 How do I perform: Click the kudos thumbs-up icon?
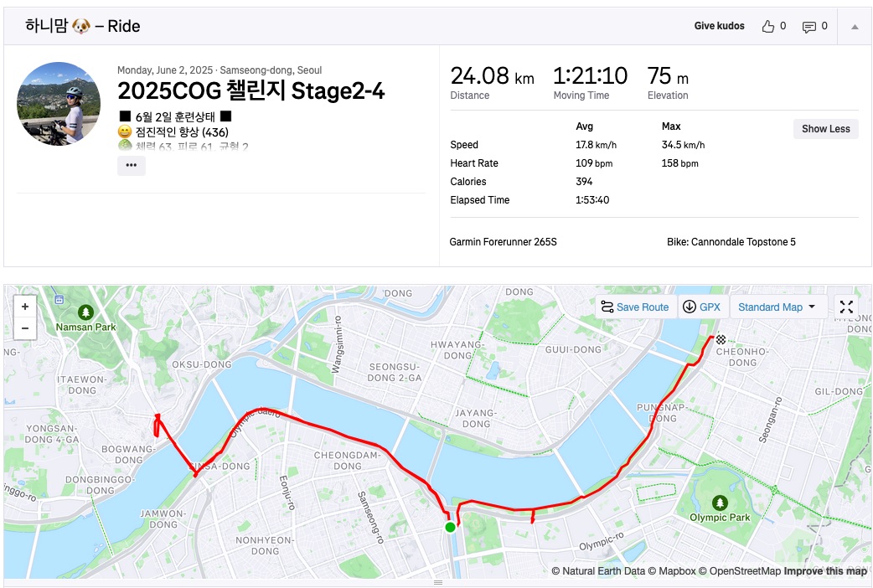click(768, 27)
